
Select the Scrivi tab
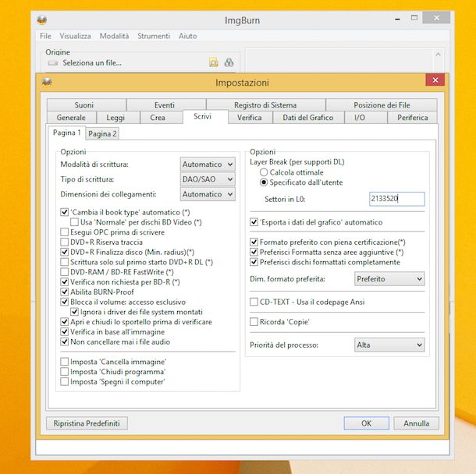click(x=205, y=116)
